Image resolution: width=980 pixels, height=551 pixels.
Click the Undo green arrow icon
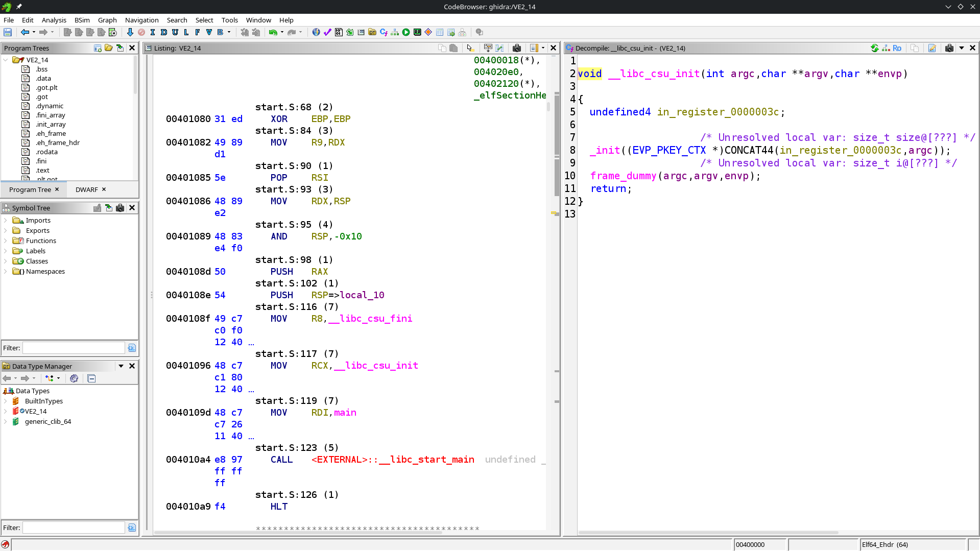coord(273,32)
